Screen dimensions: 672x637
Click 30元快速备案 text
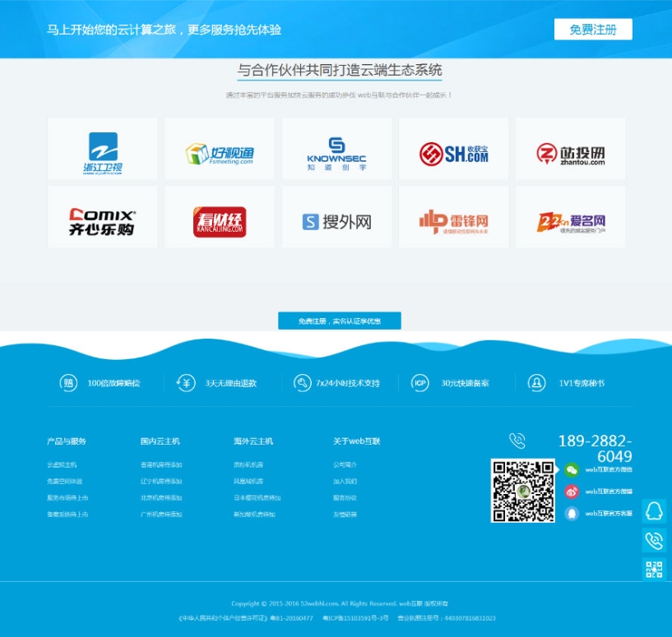click(x=465, y=383)
